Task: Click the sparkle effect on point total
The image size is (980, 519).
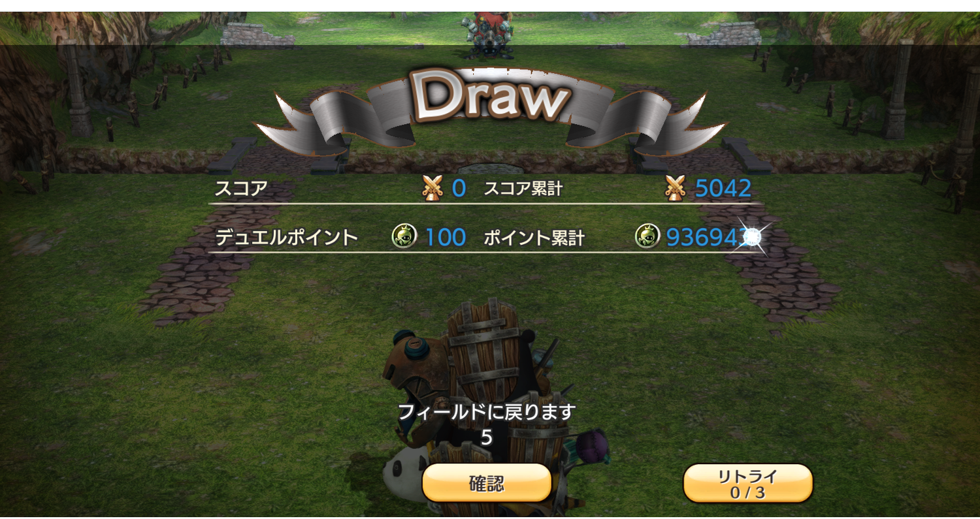Action: (x=751, y=236)
